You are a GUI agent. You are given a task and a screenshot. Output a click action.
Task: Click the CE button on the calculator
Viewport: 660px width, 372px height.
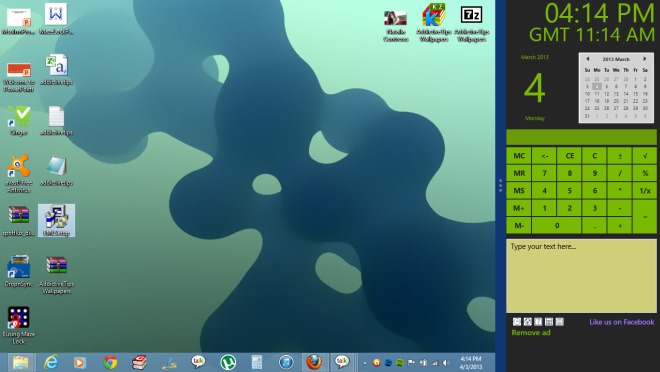tap(570, 156)
